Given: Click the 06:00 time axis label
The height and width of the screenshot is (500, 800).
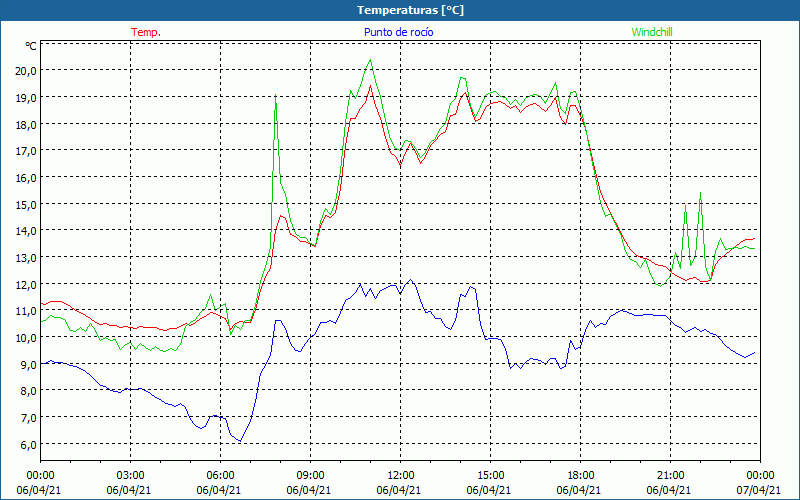Looking at the screenshot, I should [x=220, y=475].
